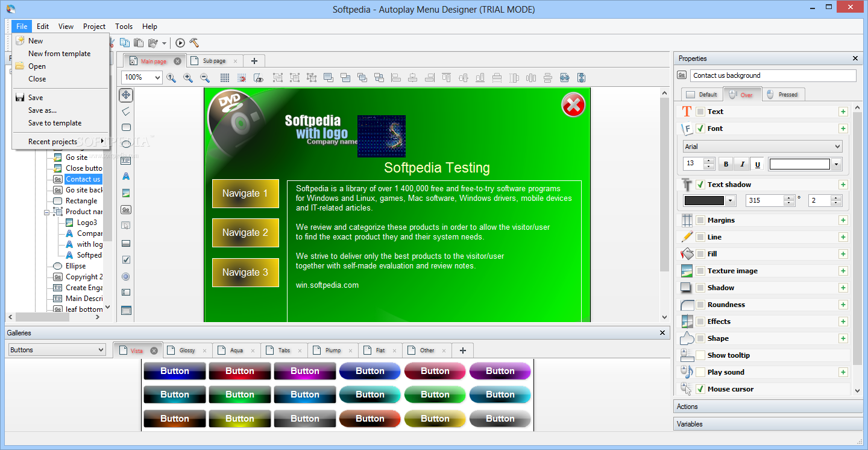
Task: Toggle the grid display icon
Action: click(x=224, y=78)
